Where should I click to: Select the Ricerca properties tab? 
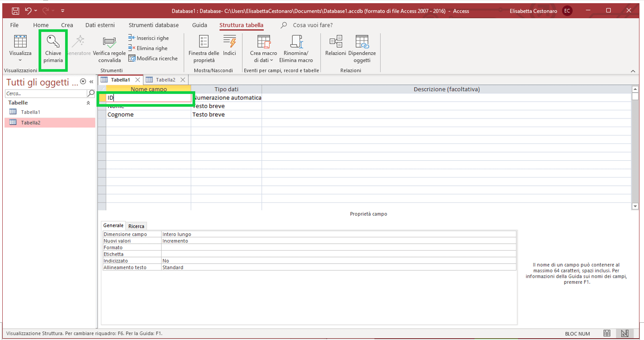tap(136, 226)
